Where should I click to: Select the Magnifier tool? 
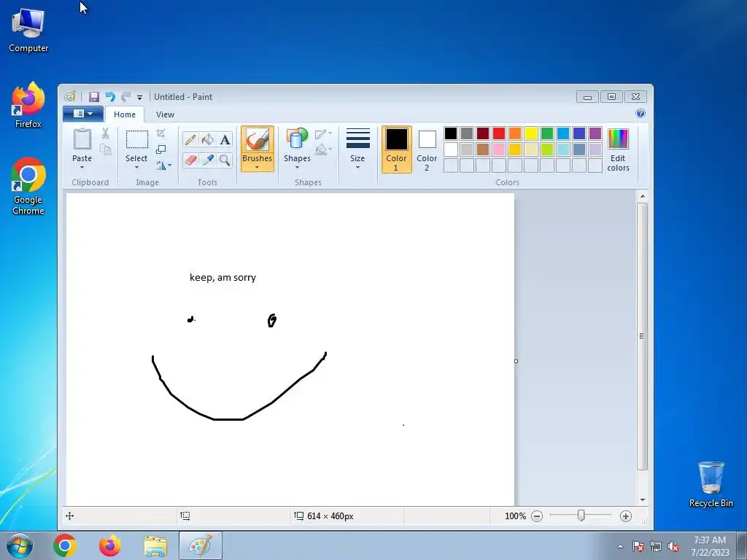(225, 160)
